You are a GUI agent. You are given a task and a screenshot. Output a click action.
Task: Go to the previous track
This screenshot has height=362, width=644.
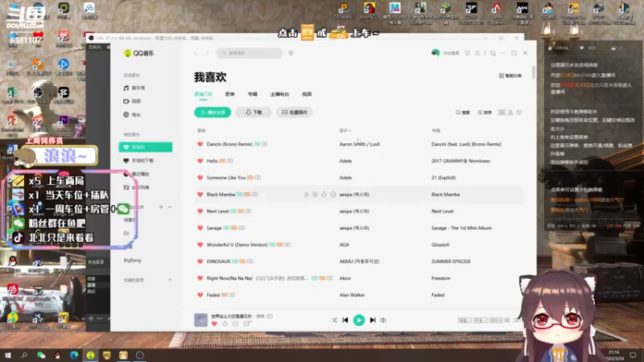345,320
